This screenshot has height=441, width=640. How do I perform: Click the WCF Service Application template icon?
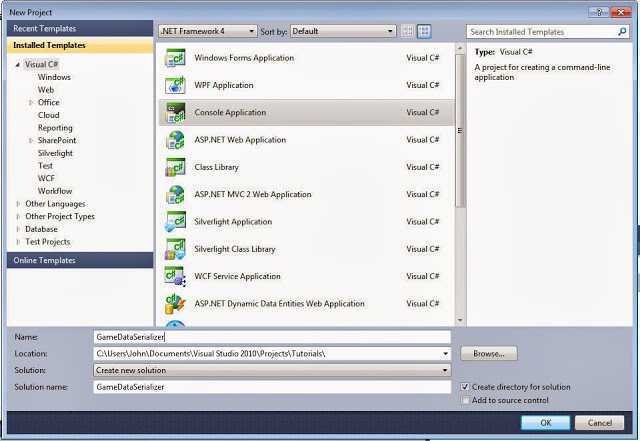175,276
